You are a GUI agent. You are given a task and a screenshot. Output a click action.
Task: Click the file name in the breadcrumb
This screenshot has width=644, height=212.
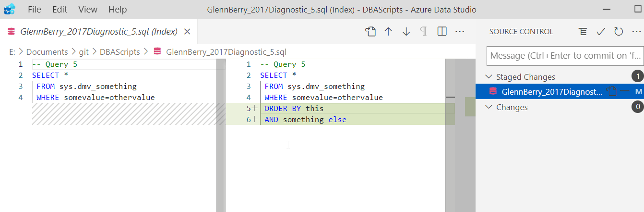[x=226, y=52]
